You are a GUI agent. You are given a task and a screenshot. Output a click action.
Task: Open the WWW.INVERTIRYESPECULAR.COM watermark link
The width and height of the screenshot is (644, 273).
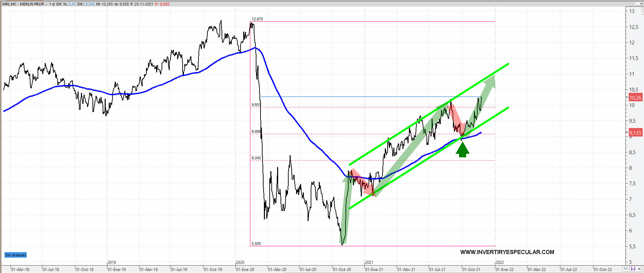pos(507,252)
